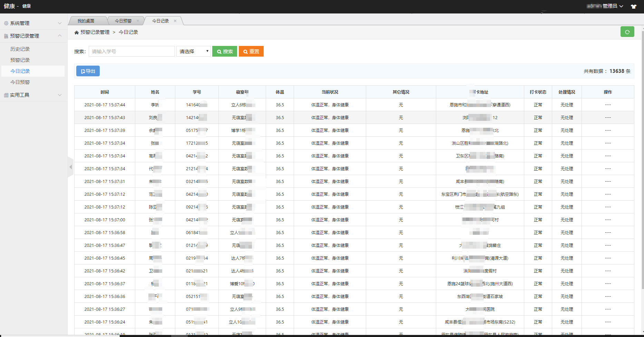The height and width of the screenshot is (337, 644).
Task: Click the gear icon beside 系统管理
Action: coord(6,23)
